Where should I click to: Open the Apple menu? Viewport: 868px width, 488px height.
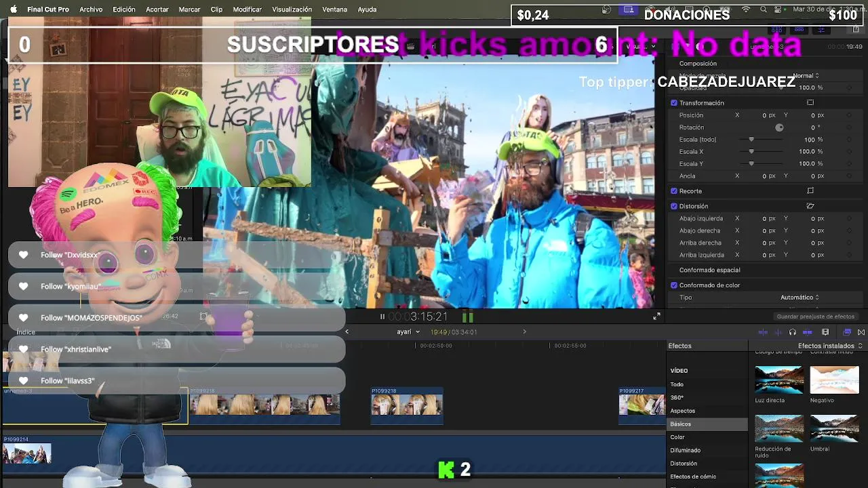[x=13, y=9]
